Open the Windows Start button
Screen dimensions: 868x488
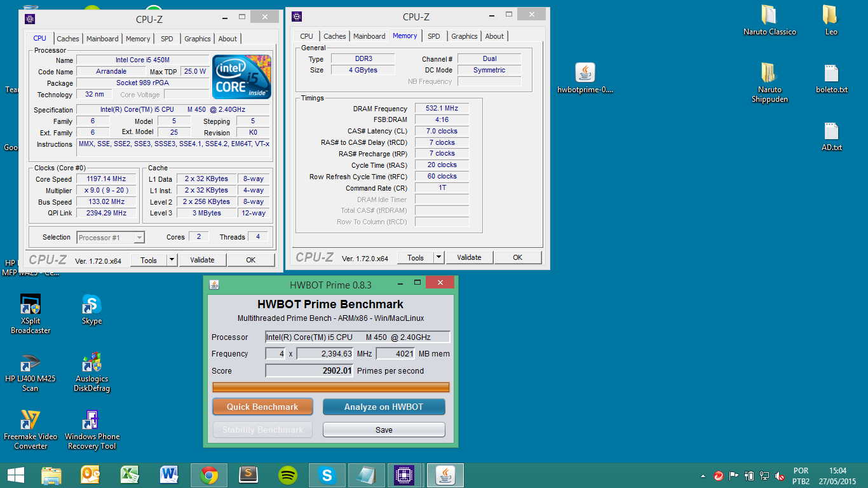[x=15, y=475]
